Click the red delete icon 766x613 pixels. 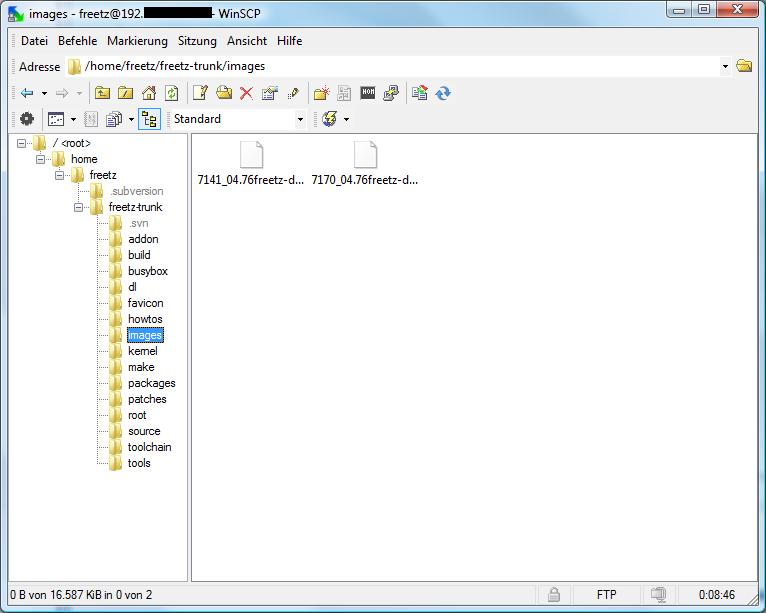(x=246, y=93)
